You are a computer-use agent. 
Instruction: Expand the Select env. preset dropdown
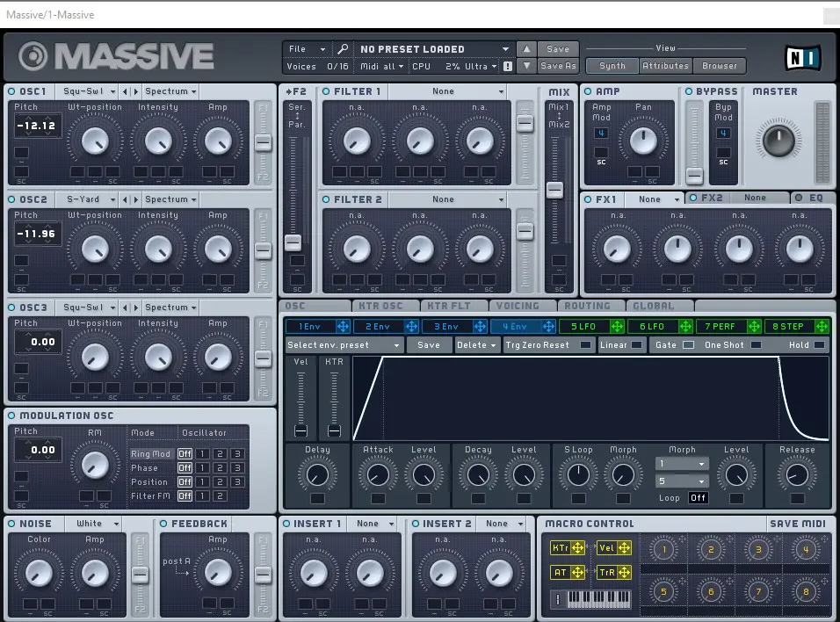coord(344,345)
